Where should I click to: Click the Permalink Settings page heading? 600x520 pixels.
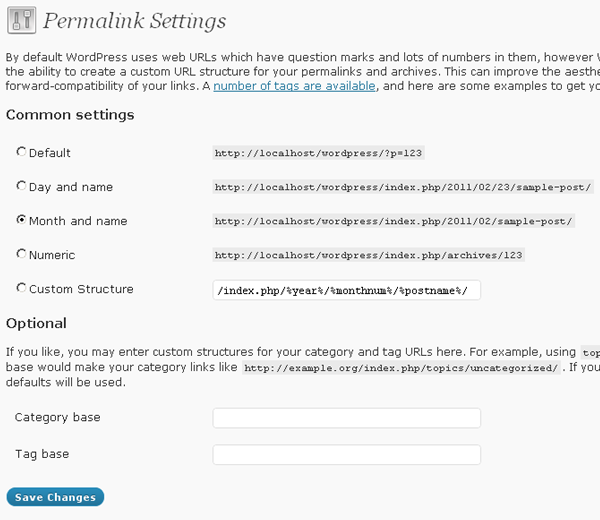pos(134,21)
